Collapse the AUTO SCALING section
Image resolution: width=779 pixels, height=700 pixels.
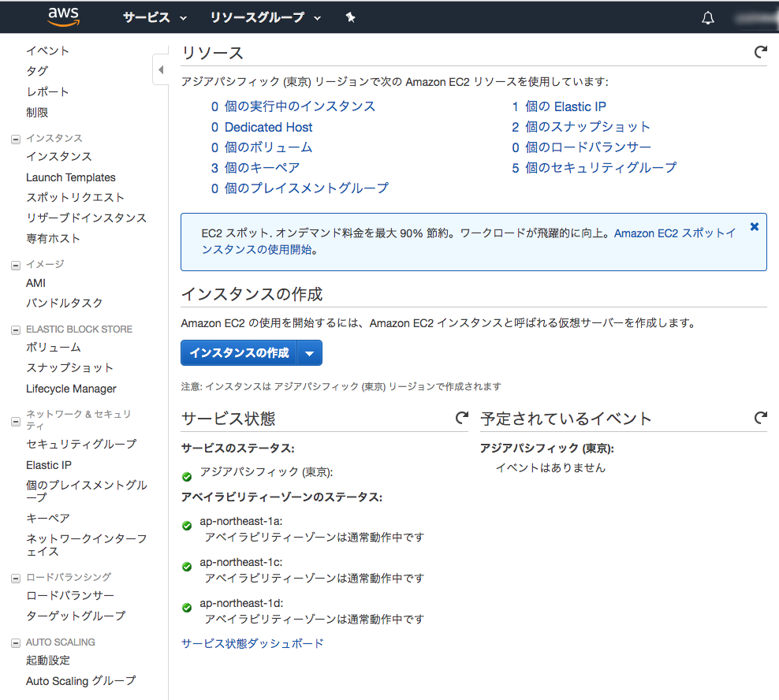(16, 643)
